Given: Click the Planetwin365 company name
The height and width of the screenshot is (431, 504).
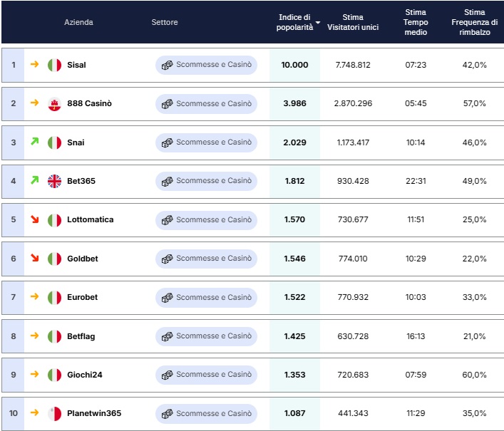Looking at the screenshot, I should click(94, 413).
